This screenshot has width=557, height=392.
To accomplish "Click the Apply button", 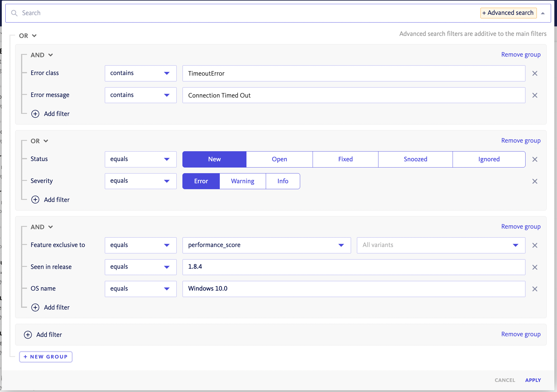I will point(533,380).
